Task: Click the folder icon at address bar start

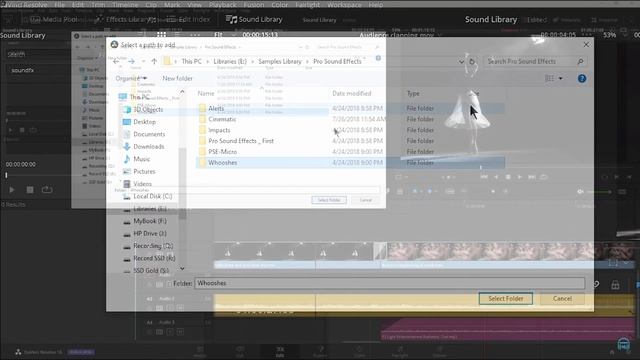Action: pyautogui.click(x=167, y=61)
